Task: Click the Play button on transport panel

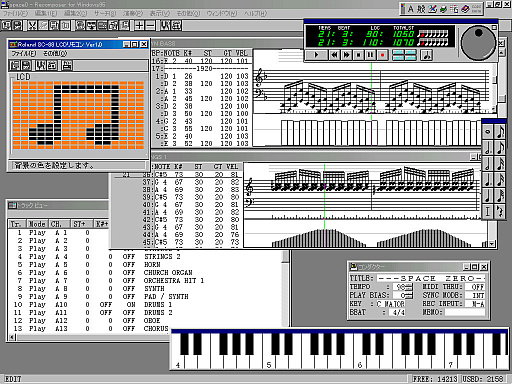Action: pos(317,55)
